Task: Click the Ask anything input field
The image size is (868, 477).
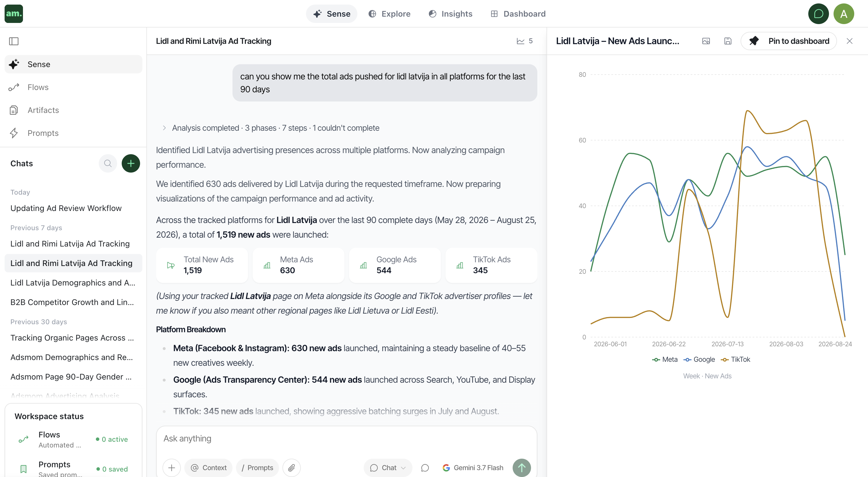Action: (x=347, y=439)
